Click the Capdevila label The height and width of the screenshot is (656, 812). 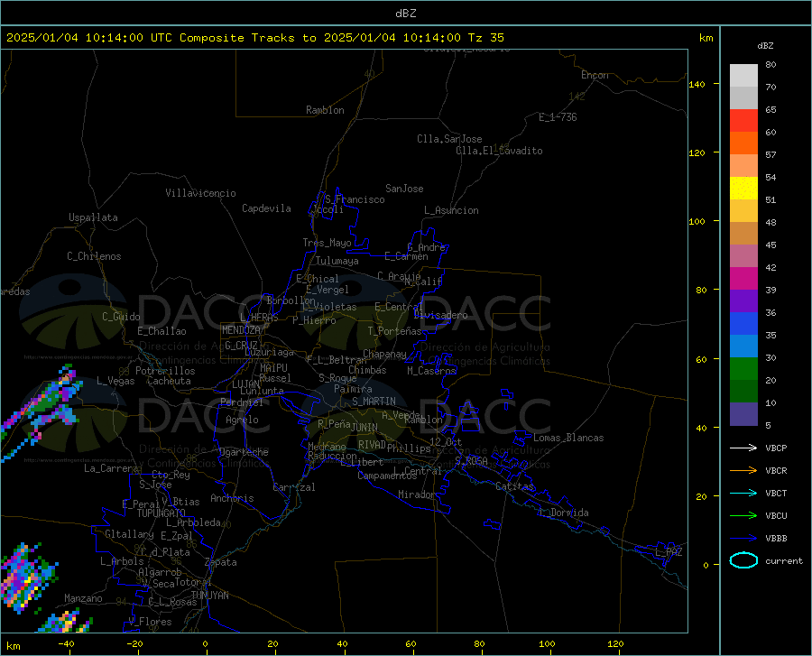(x=266, y=208)
